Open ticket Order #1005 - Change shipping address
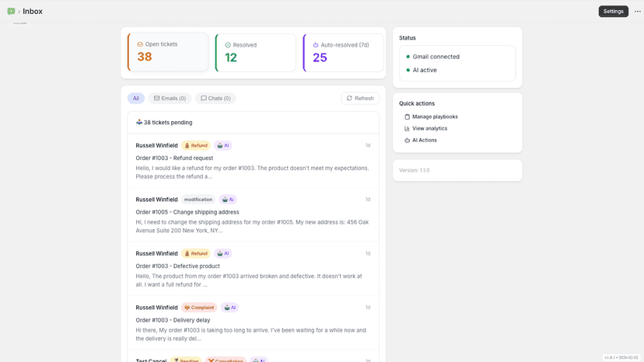The image size is (644, 362). [x=253, y=214]
